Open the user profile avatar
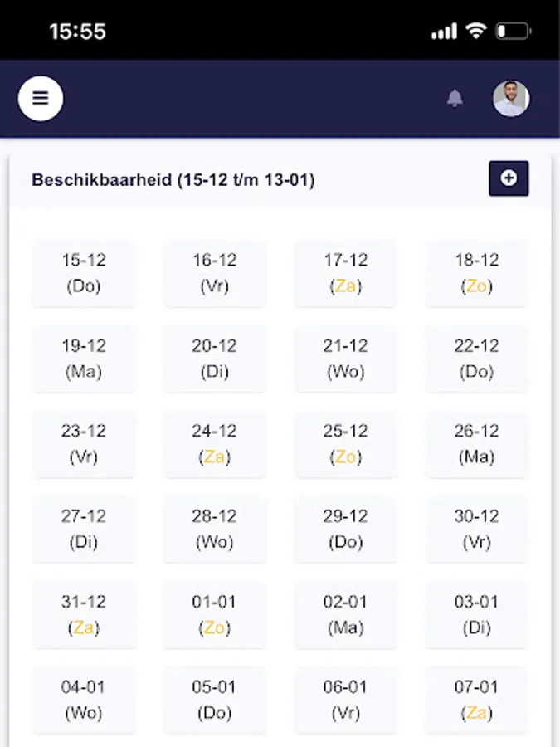Image resolution: width=560 pixels, height=747 pixels. (511, 99)
